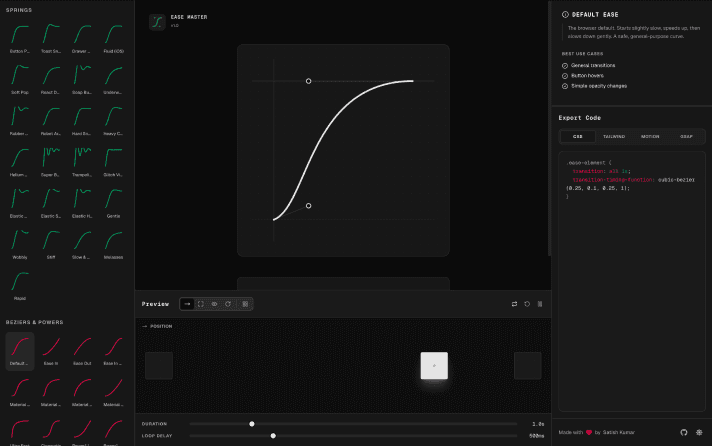The image size is (712, 446).
Task: Pick the Elastic S spring preset
Action: pos(51,203)
